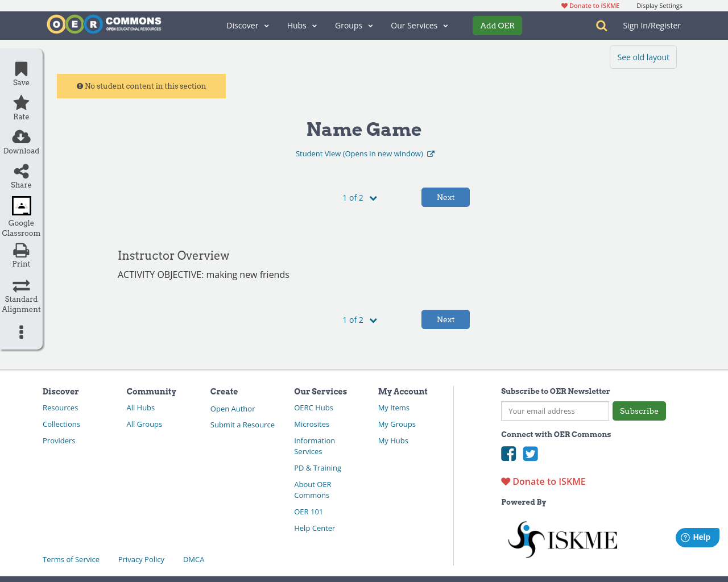Click See old layout
This screenshot has width=728, height=582.
[643, 57]
